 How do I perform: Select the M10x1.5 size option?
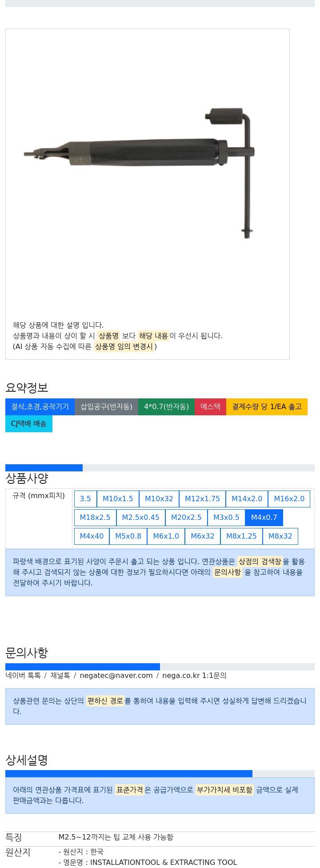pos(118,499)
